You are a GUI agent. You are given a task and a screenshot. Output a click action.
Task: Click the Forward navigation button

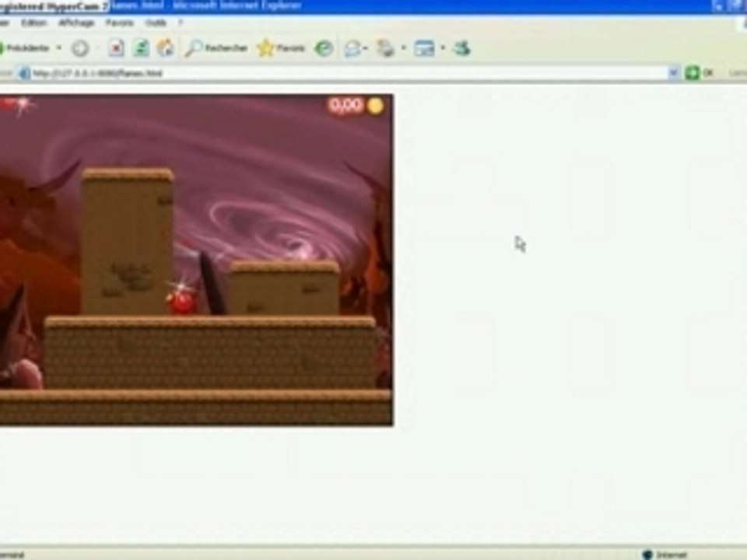(80, 48)
